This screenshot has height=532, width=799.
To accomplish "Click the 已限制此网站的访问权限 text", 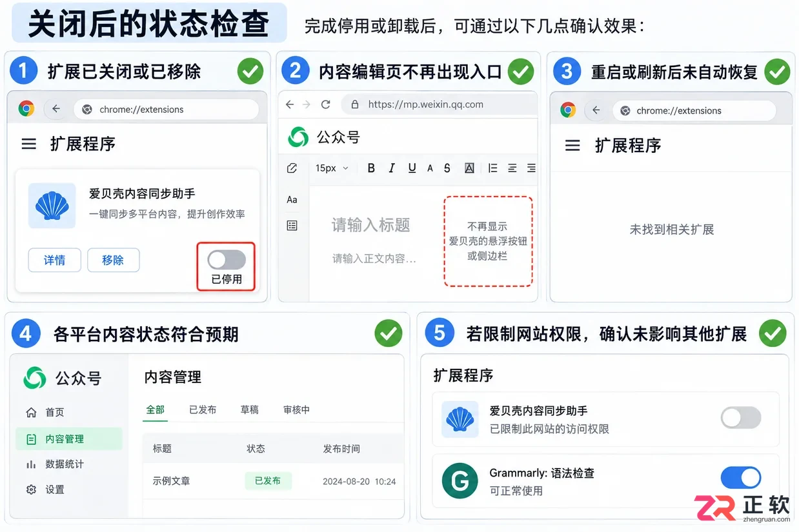I will [549, 429].
